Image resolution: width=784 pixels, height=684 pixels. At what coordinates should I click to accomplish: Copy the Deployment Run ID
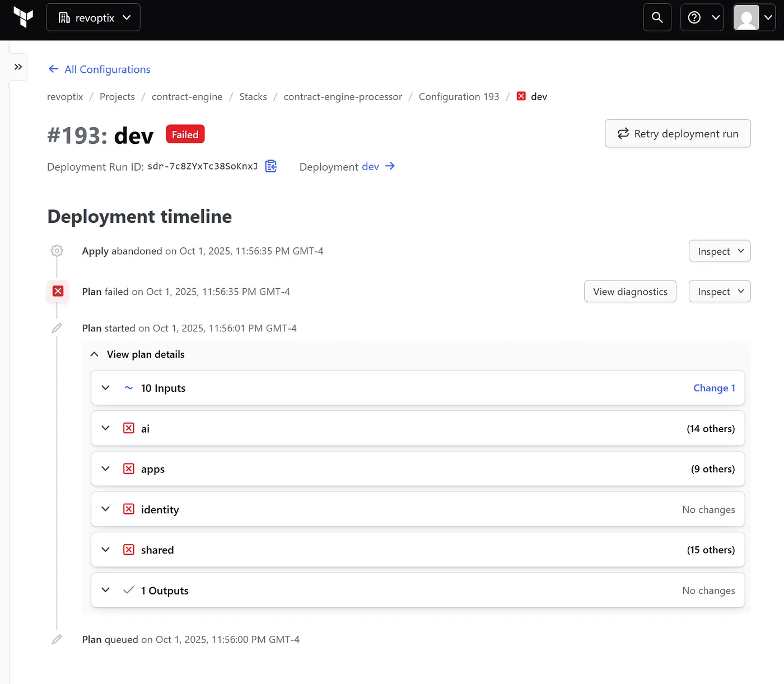click(271, 166)
